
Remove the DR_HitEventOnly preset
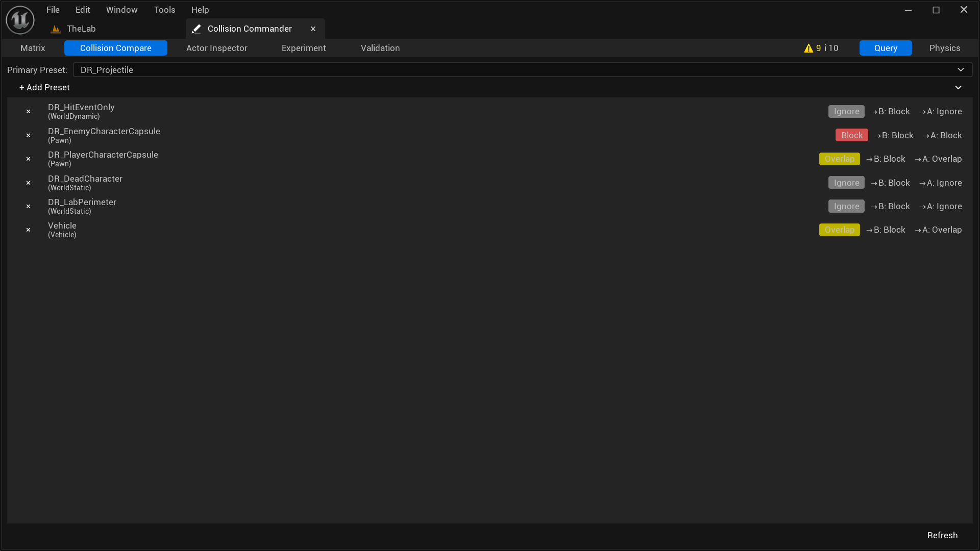coord(28,111)
